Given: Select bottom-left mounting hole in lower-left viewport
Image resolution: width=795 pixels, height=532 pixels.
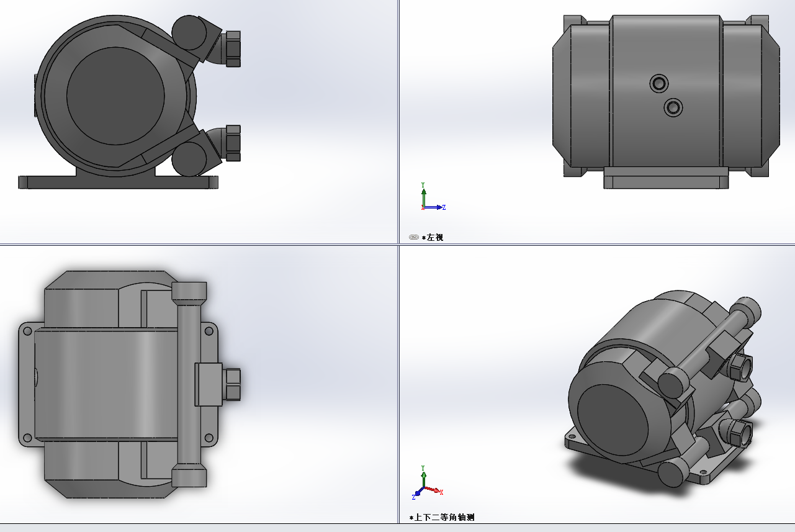Looking at the screenshot, I should pos(27,438).
